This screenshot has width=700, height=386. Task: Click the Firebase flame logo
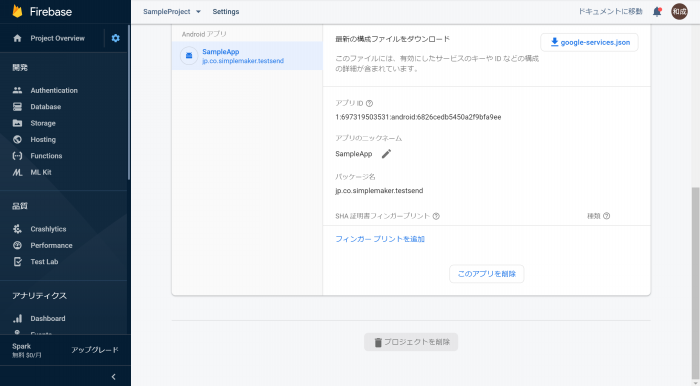pyautogui.click(x=17, y=11)
